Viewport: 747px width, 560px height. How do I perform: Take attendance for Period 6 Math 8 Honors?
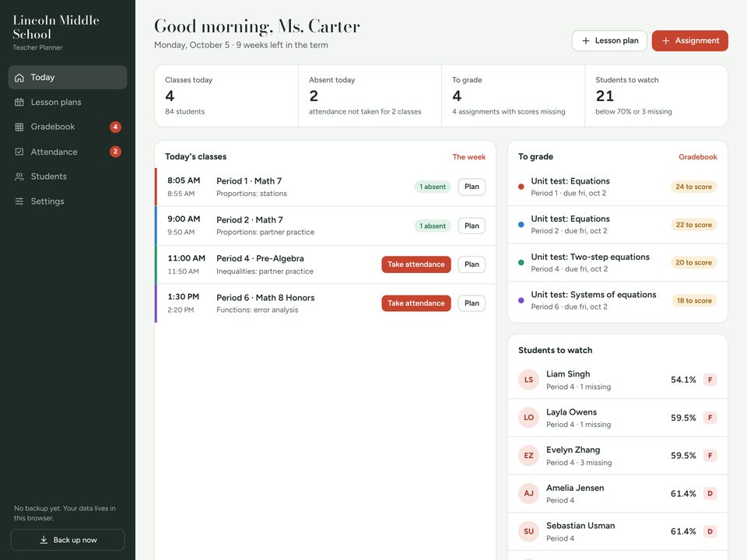pyautogui.click(x=416, y=303)
